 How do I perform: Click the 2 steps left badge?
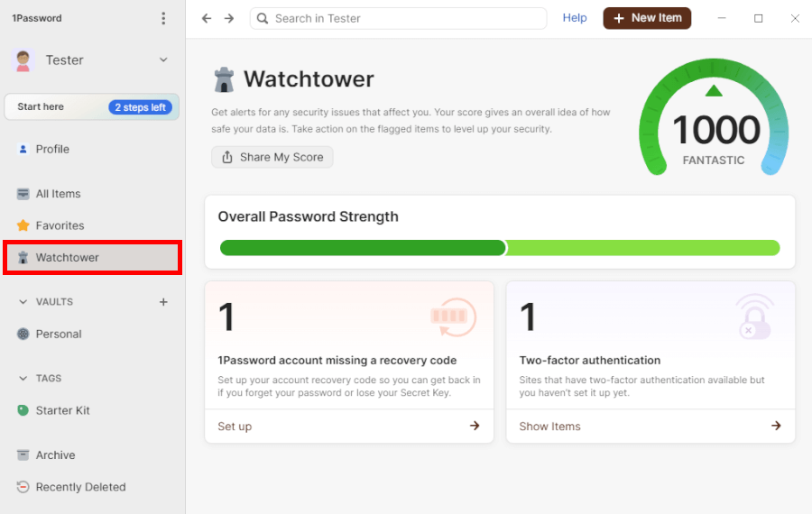point(140,107)
